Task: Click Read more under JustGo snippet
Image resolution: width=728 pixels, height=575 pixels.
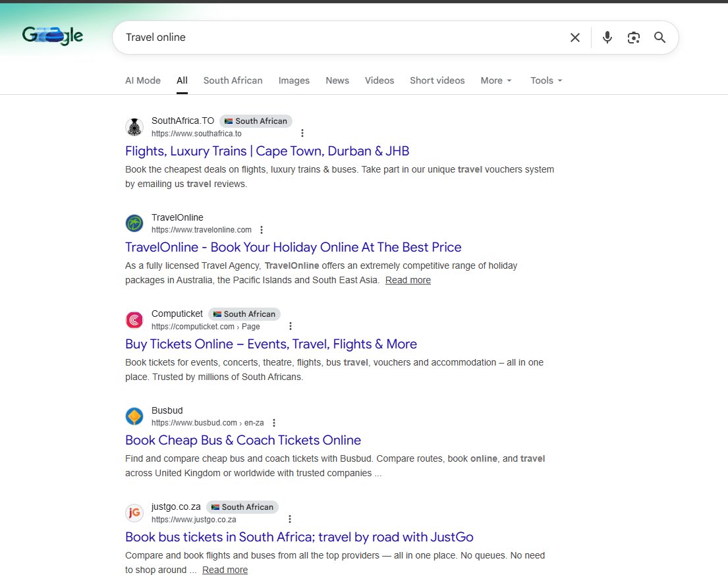Action: [225, 570]
